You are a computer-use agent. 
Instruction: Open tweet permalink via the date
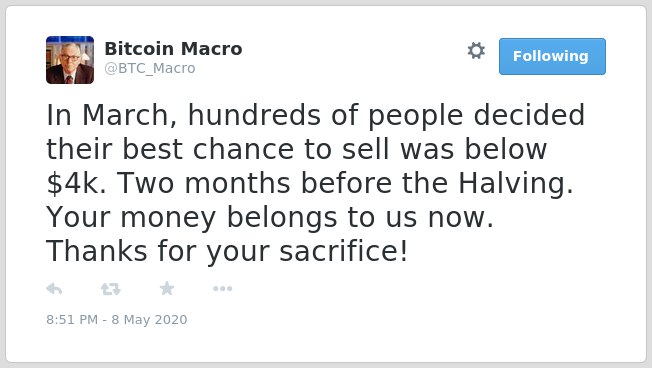click(x=117, y=319)
